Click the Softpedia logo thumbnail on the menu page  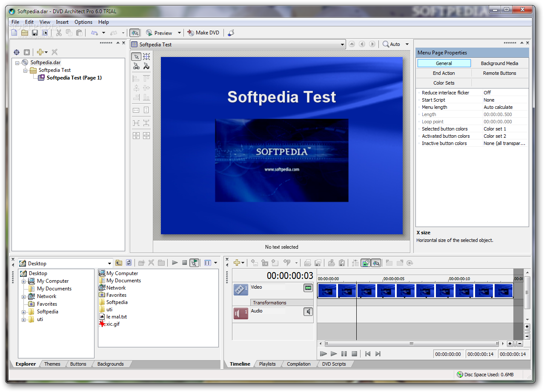pos(282,160)
